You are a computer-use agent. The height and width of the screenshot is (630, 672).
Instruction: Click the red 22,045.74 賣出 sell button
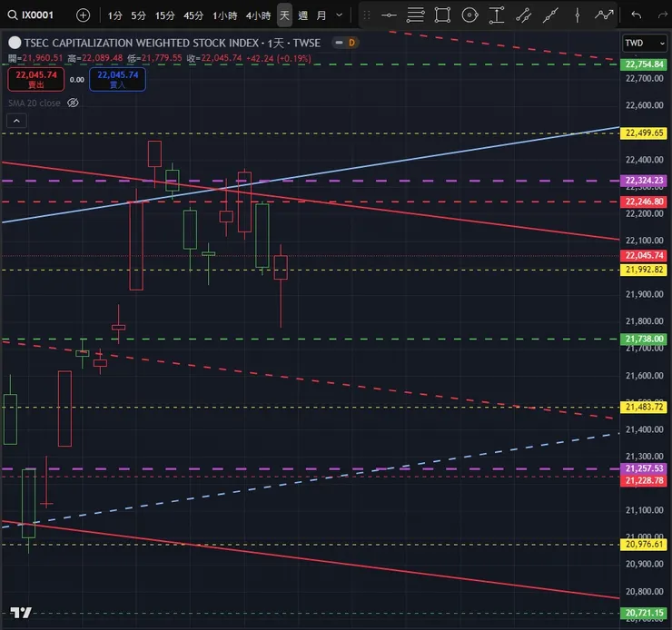pos(36,79)
